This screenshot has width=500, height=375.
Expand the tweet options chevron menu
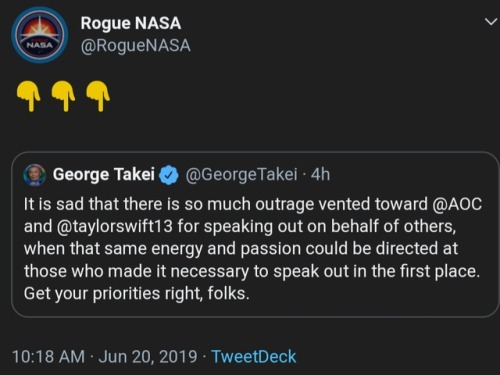click(x=490, y=22)
